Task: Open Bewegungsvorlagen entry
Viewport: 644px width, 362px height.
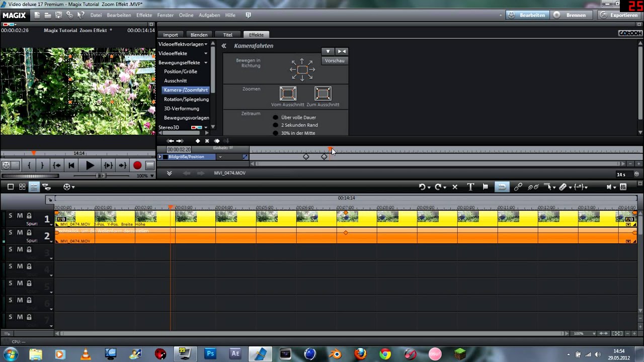Action: 186,118
